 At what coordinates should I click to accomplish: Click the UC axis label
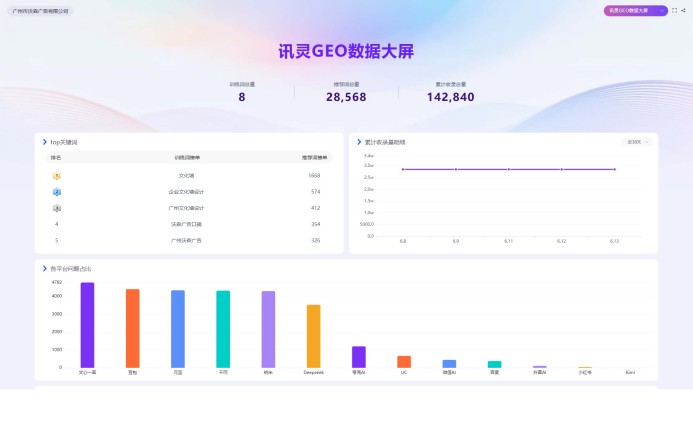tap(404, 372)
